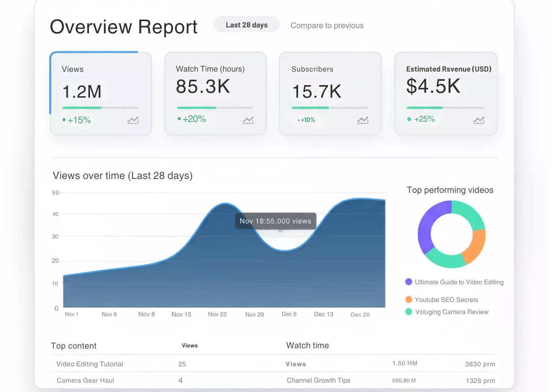Select the Top content column header Views
The width and height of the screenshot is (556, 392).
pos(189,345)
